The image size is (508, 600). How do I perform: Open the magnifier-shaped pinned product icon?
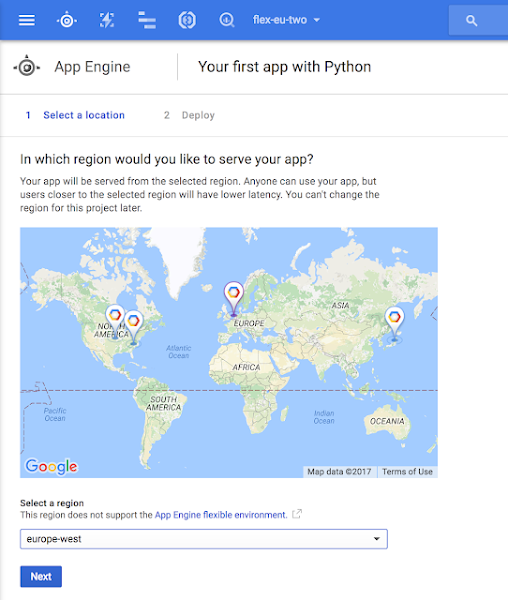point(227,20)
